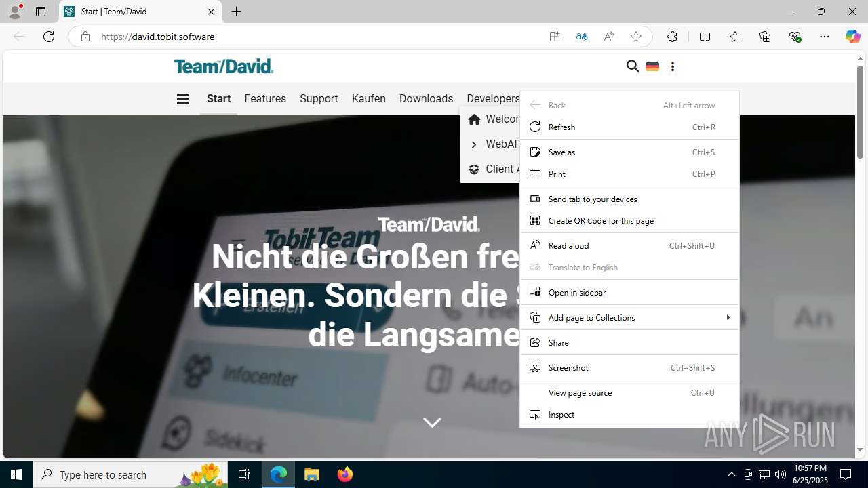Select Send tab to your devices
This screenshot has height=488, width=868.
[629, 199]
